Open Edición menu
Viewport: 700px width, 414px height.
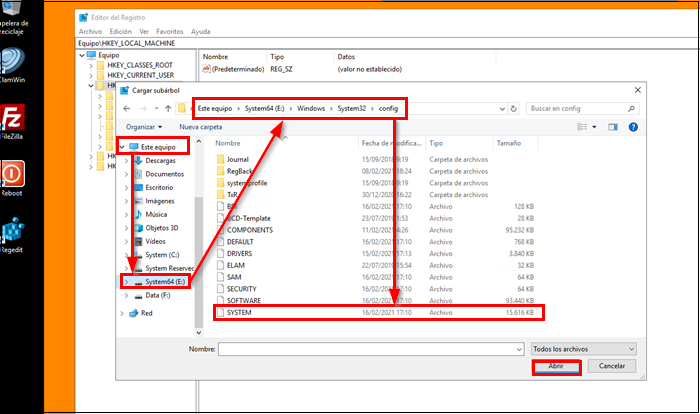pos(121,32)
